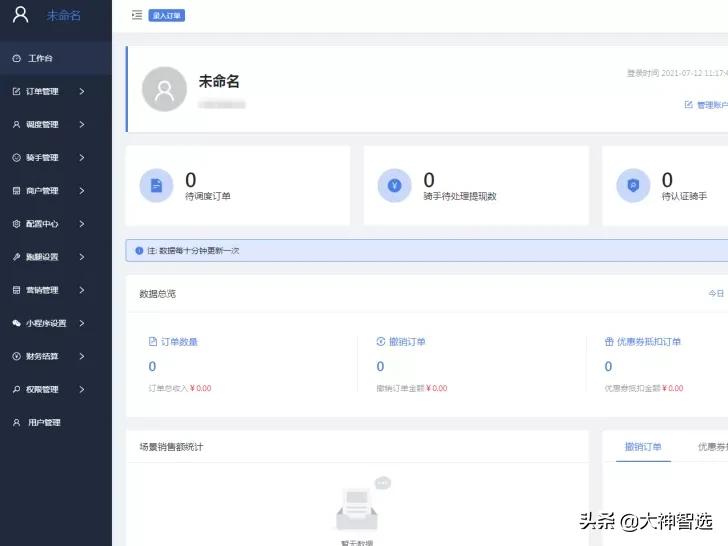This screenshot has height=546, width=728.
Task: Click the sidebar collapse icon in top bar
Action: [x=137, y=15]
